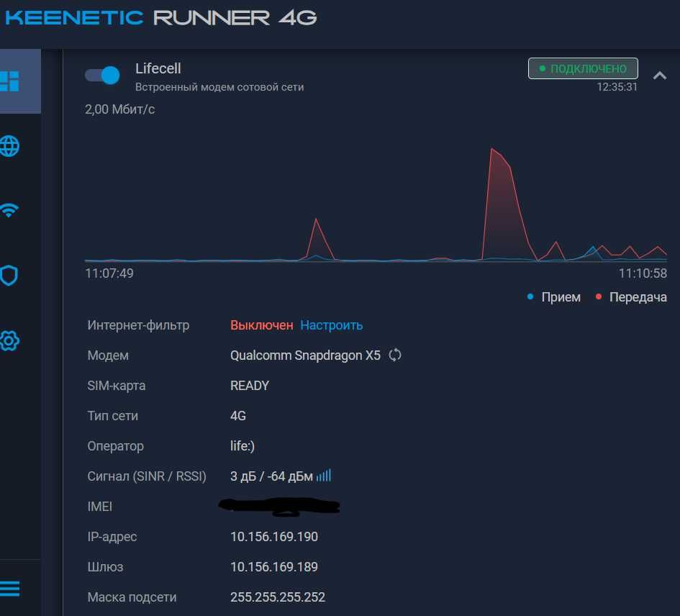
Task: Click the Прием legend item
Action: pos(554,297)
